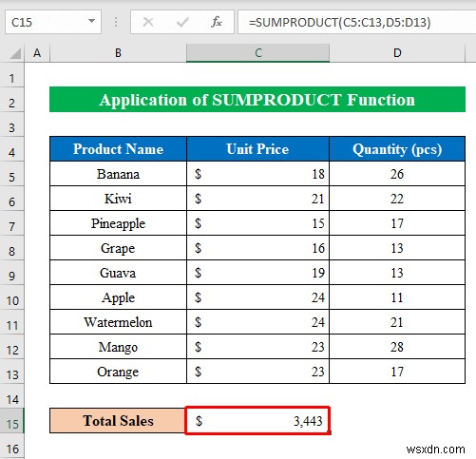Select row 6 header
This screenshot has height=459, width=476.
coord(12,199)
